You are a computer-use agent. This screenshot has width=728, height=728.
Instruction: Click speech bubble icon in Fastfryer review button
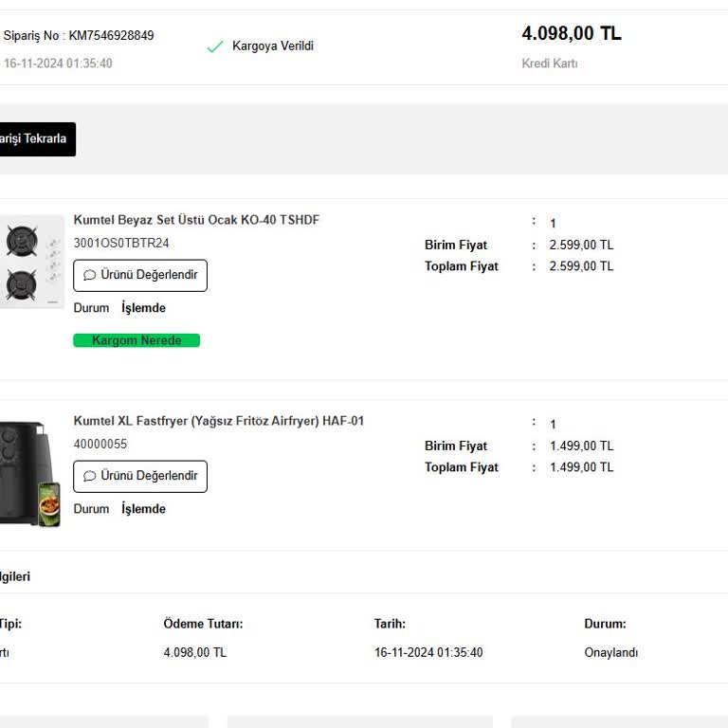[90, 477]
